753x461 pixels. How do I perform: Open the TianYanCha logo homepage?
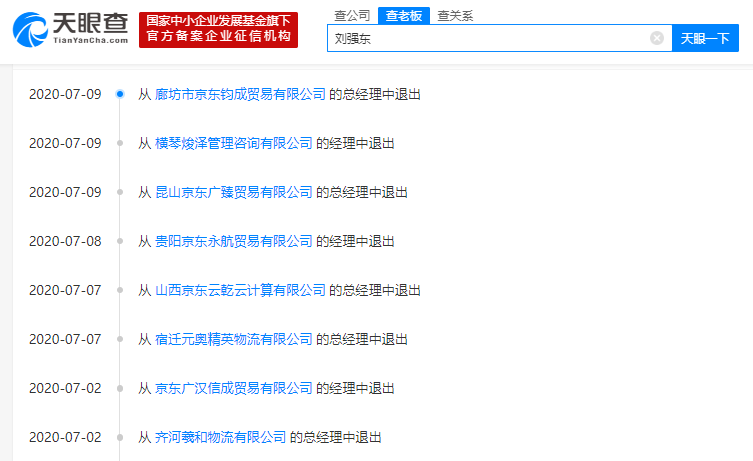[x=71, y=30]
